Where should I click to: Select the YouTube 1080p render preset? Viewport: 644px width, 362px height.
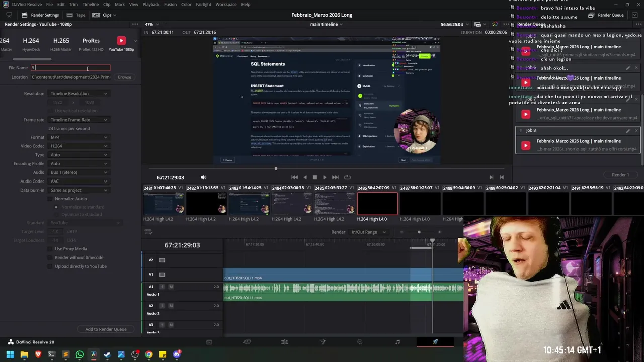(x=121, y=43)
